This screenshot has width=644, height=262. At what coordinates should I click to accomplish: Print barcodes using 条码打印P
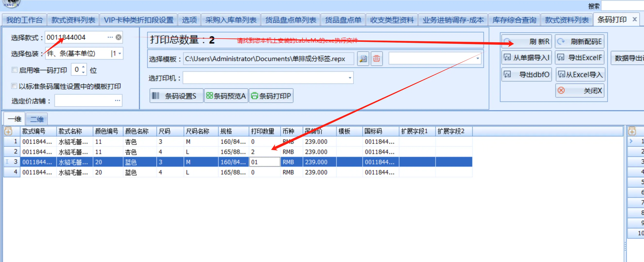point(271,96)
